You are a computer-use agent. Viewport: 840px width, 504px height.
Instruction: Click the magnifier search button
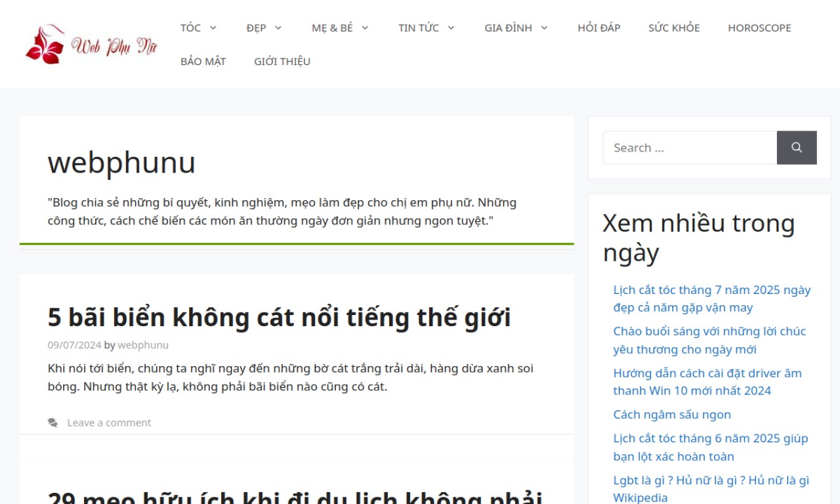pos(797,148)
